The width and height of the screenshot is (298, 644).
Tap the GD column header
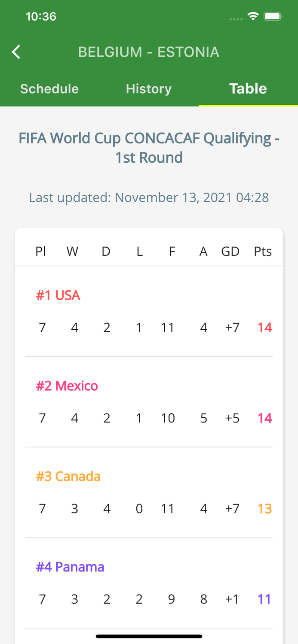tap(230, 251)
